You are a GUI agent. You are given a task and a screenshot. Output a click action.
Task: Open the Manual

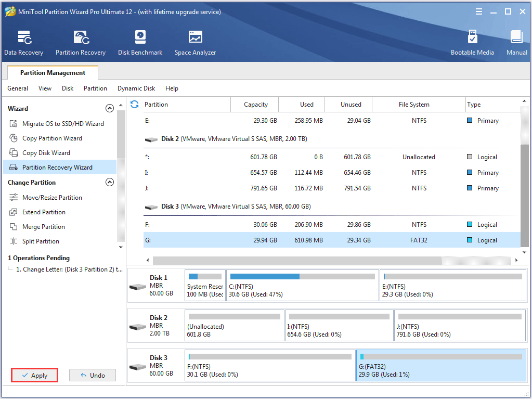(517, 43)
